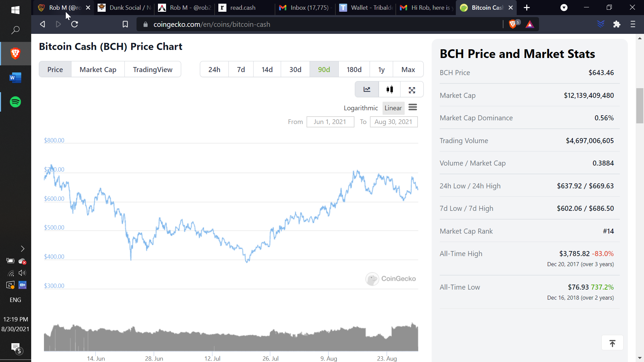Open the chart export hamburger menu
This screenshot has width=644, height=362.
tap(413, 107)
